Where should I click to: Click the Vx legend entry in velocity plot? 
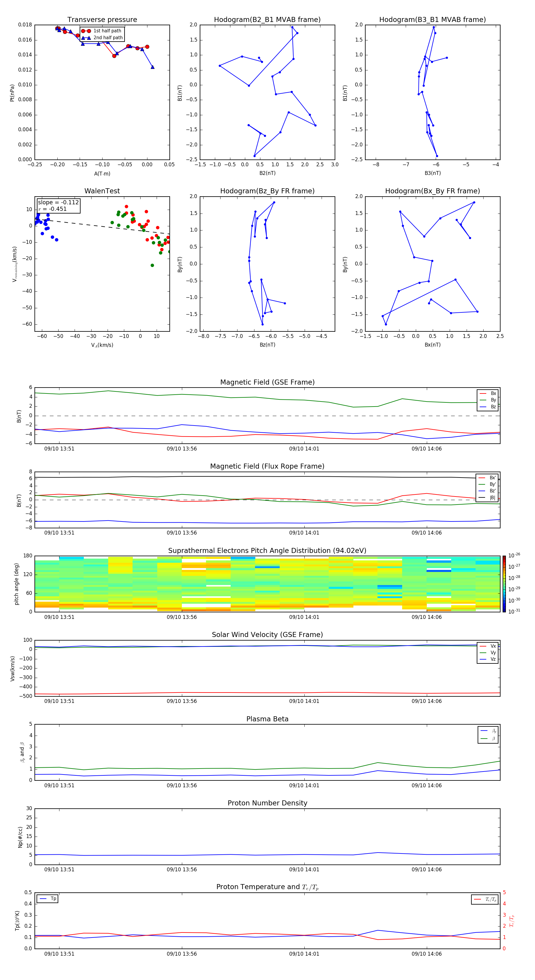point(488,646)
